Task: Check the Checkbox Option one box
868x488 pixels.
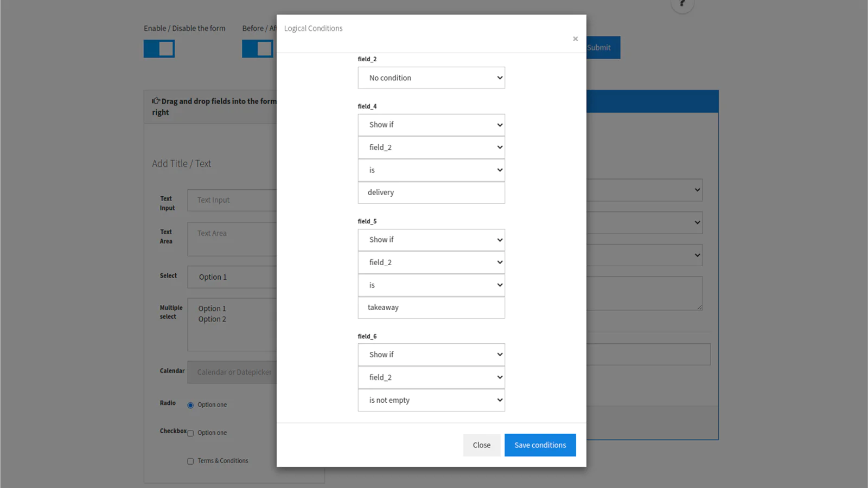Action: pos(190,433)
